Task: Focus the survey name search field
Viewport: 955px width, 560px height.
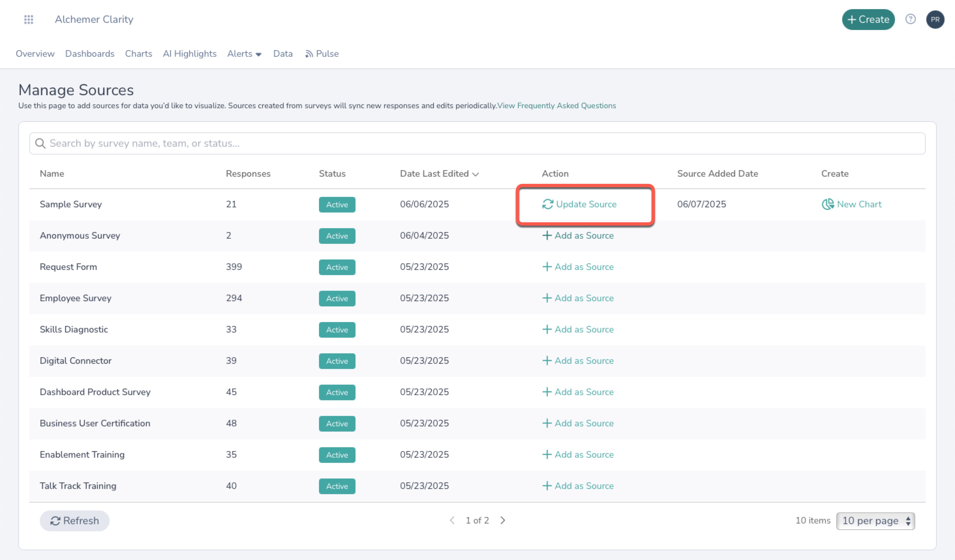Action: (x=477, y=143)
